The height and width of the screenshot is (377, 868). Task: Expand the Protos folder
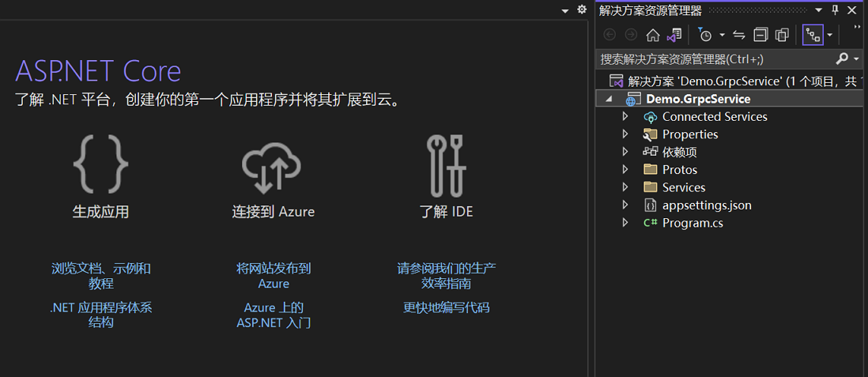(625, 169)
